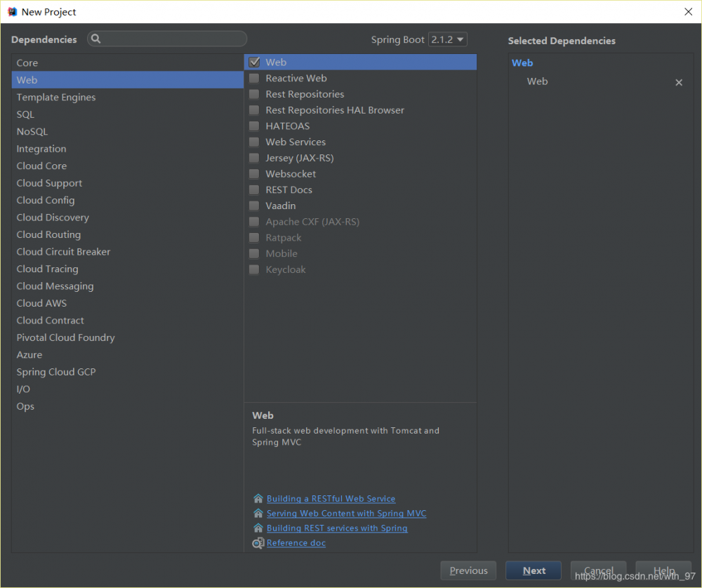The width and height of the screenshot is (702, 588).
Task: Click the Keycloak checkbox
Action: [254, 269]
